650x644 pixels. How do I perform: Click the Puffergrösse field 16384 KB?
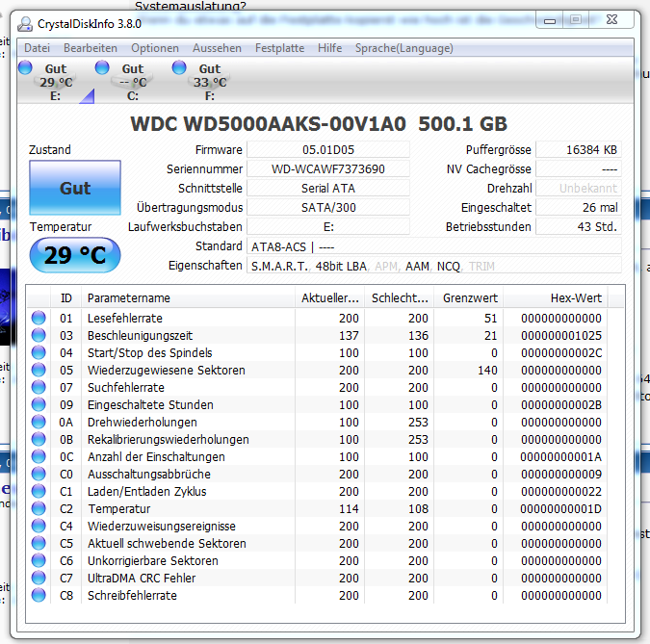(x=579, y=149)
